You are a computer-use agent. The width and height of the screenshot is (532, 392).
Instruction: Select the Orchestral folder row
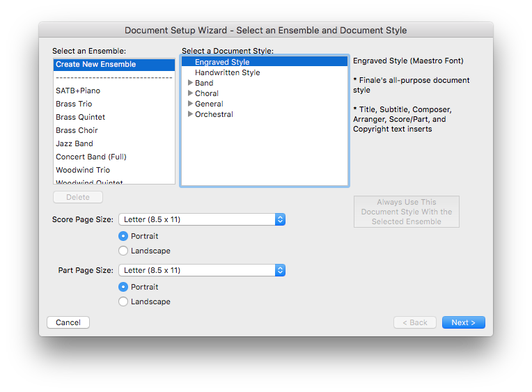pyautogui.click(x=265, y=114)
